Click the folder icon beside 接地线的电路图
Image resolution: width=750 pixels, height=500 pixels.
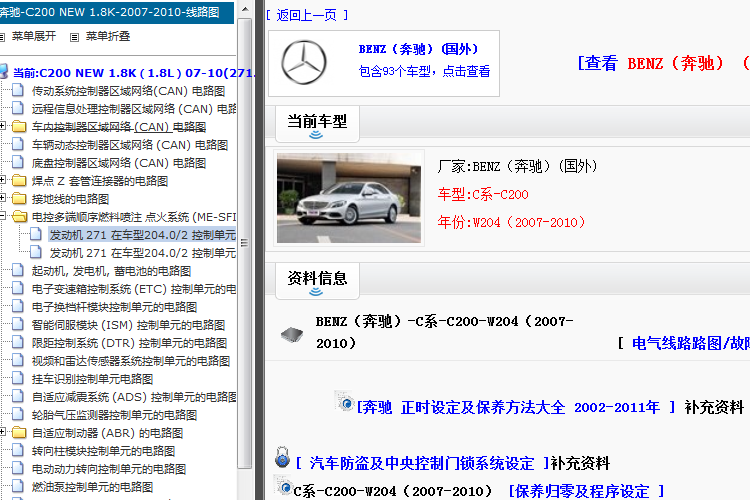pyautogui.click(x=19, y=198)
